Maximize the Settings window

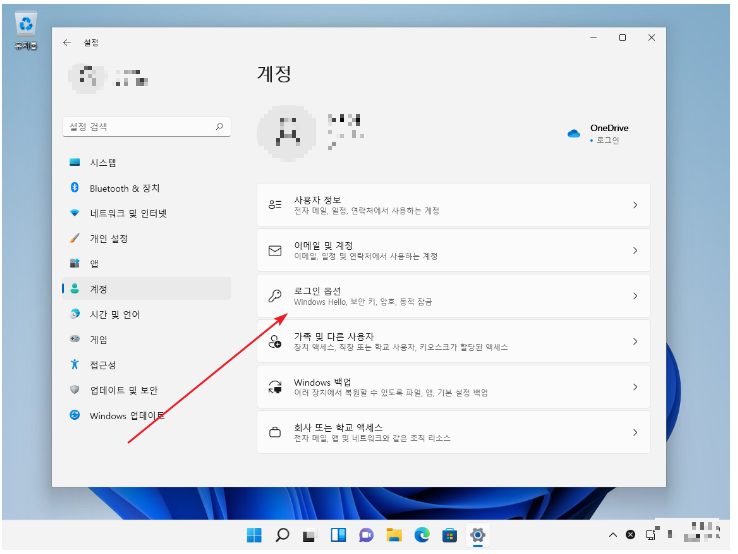tap(622, 38)
